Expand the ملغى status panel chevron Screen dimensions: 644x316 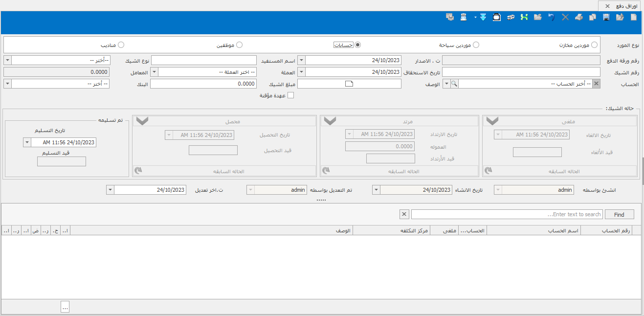click(x=492, y=121)
